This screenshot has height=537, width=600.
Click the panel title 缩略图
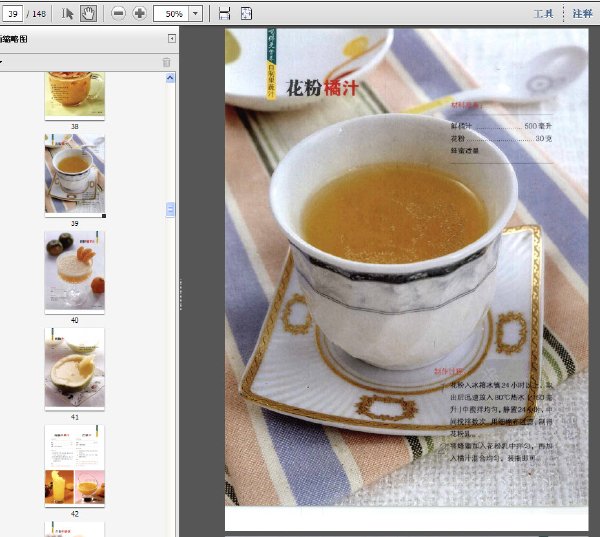coord(13,39)
